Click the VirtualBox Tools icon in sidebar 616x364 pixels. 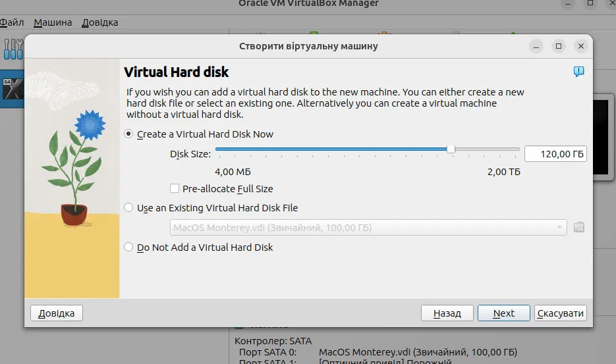(x=13, y=49)
